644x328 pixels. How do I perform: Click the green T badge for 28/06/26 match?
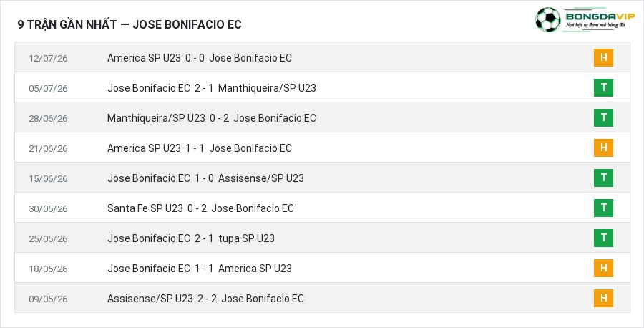(x=603, y=117)
